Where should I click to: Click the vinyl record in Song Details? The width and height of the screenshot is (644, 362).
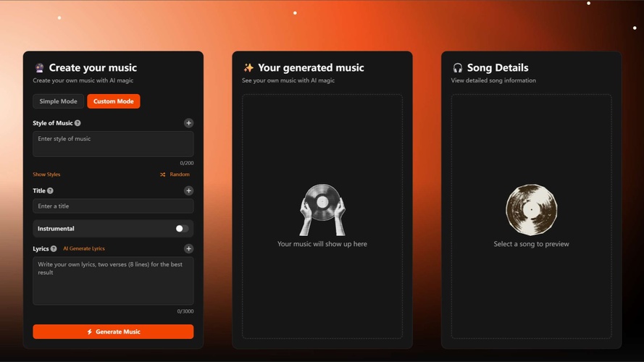(532, 209)
